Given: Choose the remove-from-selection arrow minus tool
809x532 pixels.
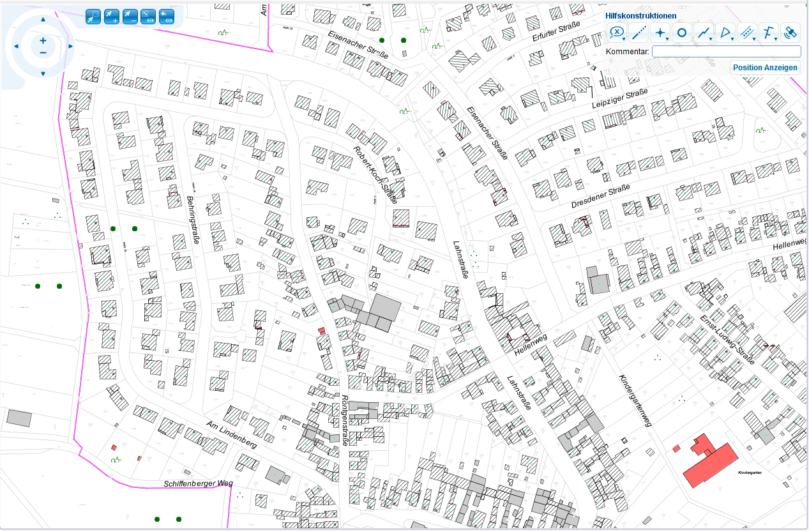Looking at the screenshot, I should point(130,16).
